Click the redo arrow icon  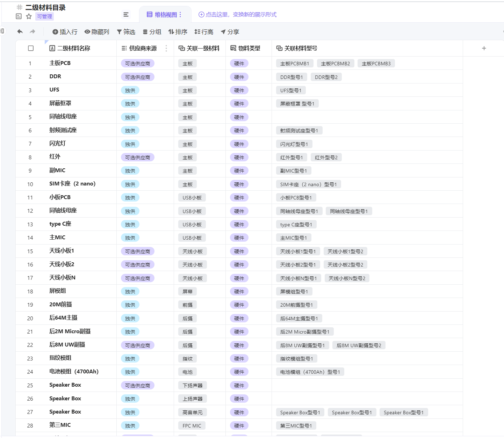[33, 32]
